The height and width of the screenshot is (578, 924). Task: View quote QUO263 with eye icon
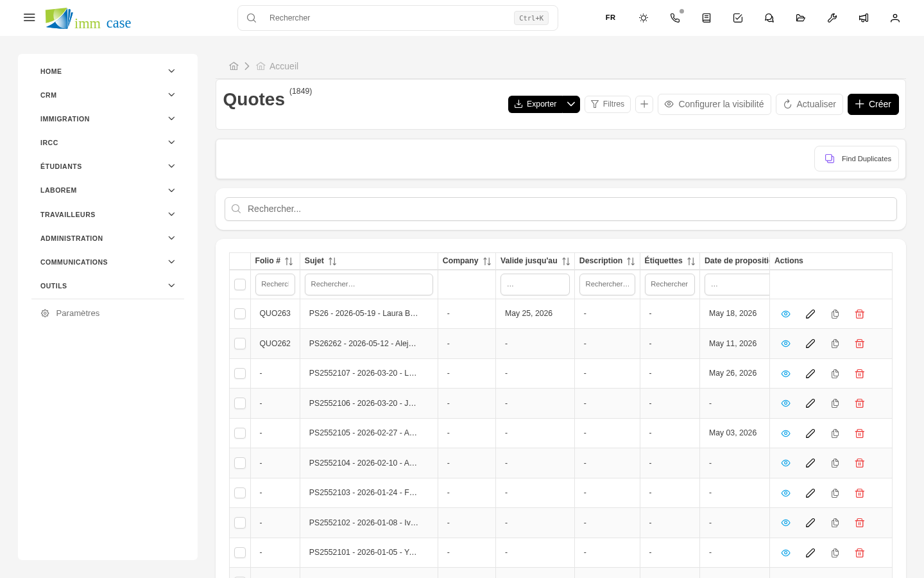785,314
